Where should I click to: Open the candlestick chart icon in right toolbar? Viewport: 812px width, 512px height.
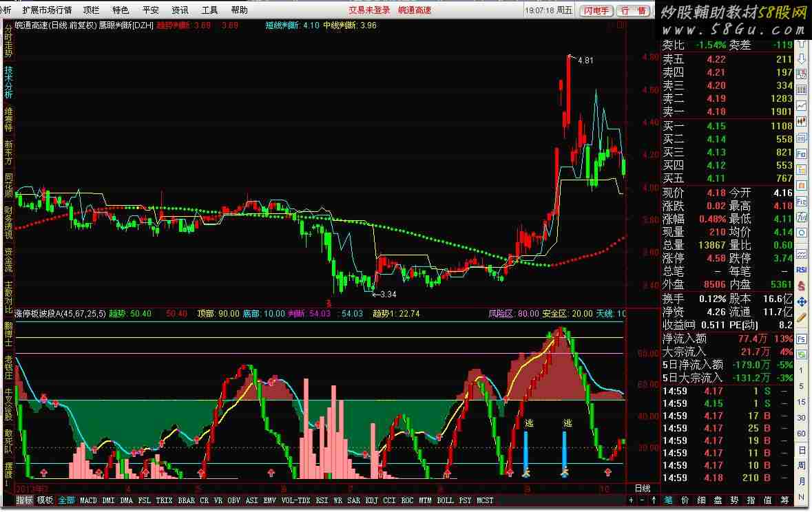801,122
